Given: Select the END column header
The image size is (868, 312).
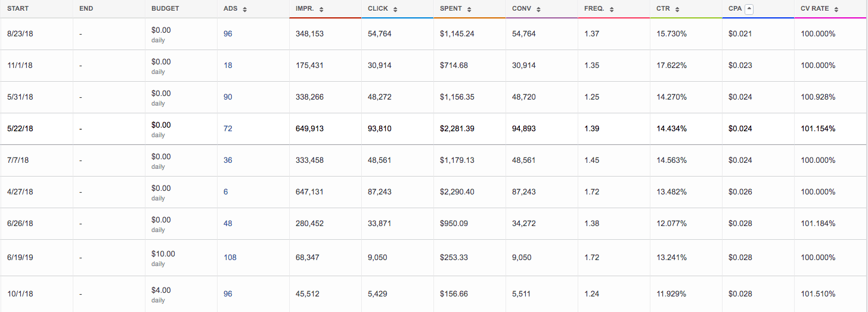Looking at the screenshot, I should point(86,9).
